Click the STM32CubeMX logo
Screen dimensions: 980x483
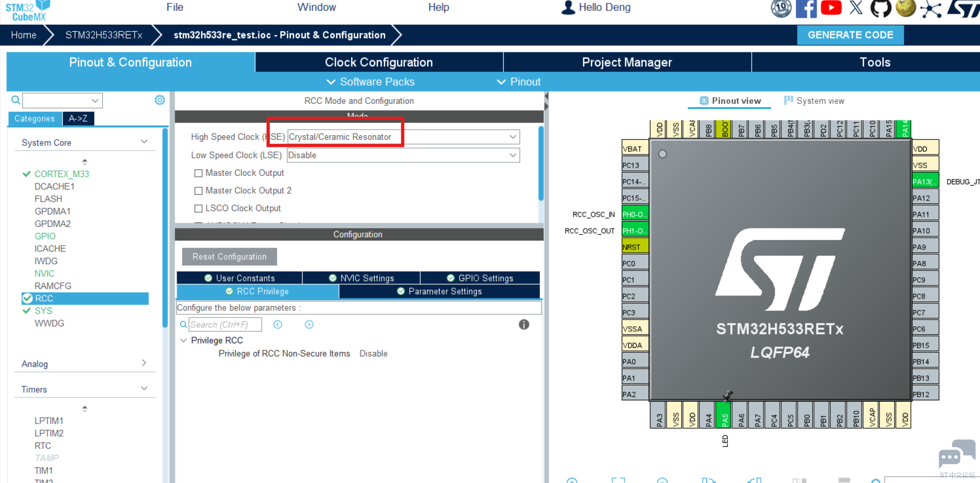[28, 10]
